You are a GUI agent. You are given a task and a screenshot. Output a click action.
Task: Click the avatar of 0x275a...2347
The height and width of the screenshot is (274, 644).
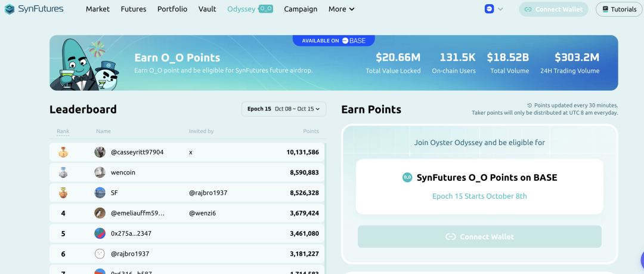point(100,233)
